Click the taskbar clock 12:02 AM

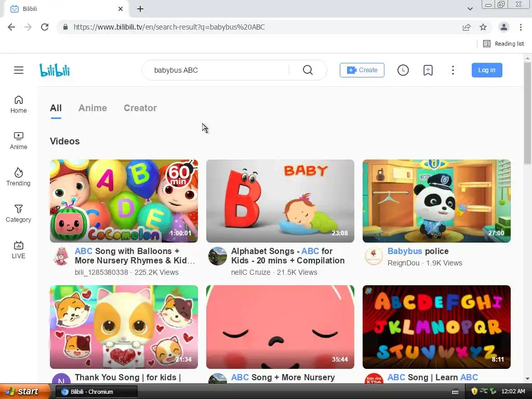point(513,392)
